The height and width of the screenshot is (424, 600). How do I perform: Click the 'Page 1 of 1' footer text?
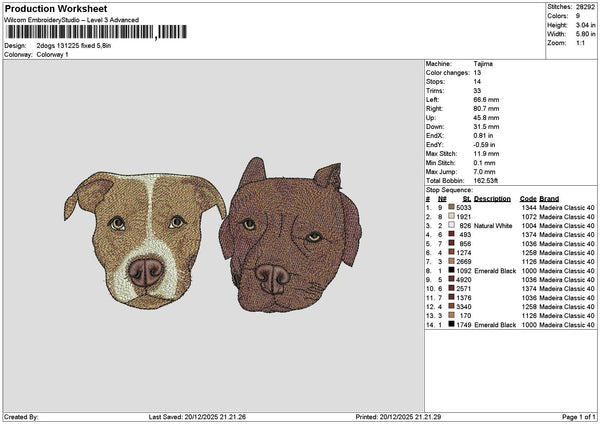click(x=579, y=417)
